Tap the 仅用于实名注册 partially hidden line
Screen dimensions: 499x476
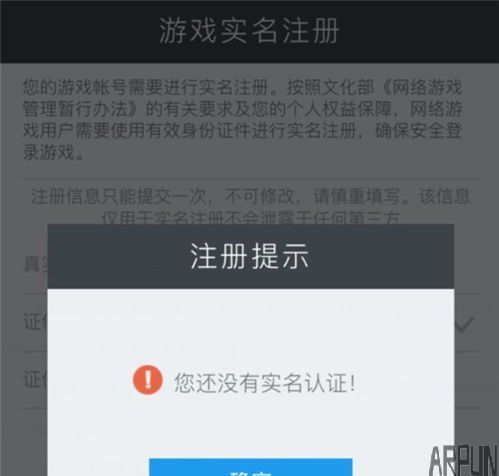pos(251,219)
